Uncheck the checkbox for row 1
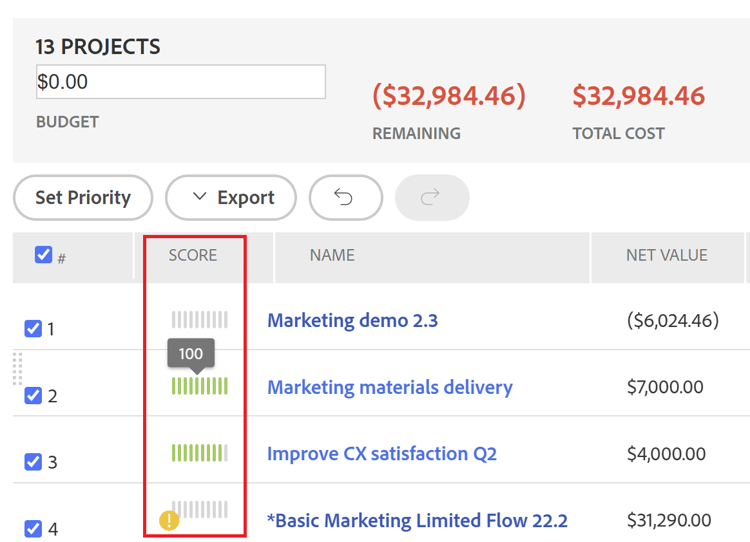Viewport: 750px width, 542px height. click(33, 328)
